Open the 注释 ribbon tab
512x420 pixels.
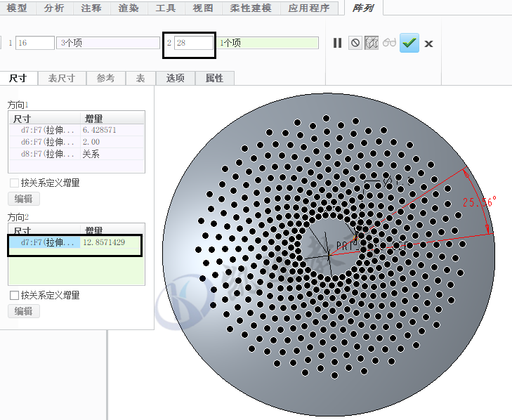tap(91, 8)
